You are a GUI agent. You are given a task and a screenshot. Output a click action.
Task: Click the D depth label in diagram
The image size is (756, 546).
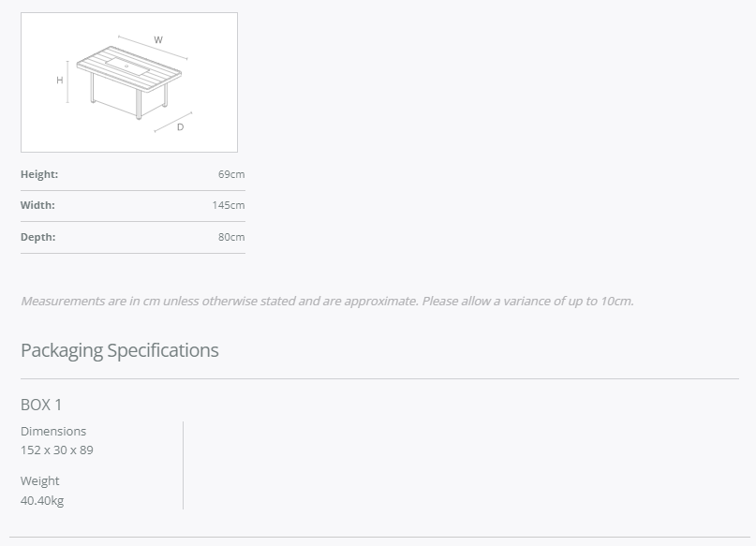180,126
